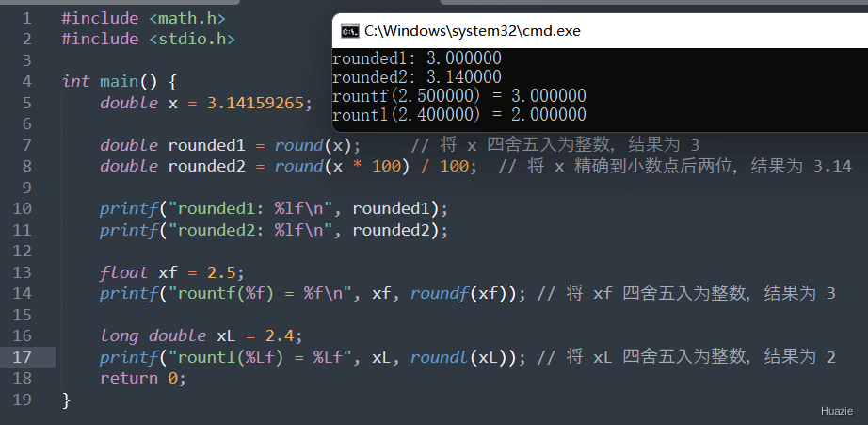This screenshot has height=425, width=868.
Task: Click the long double keyword for xL
Action: coord(153,335)
